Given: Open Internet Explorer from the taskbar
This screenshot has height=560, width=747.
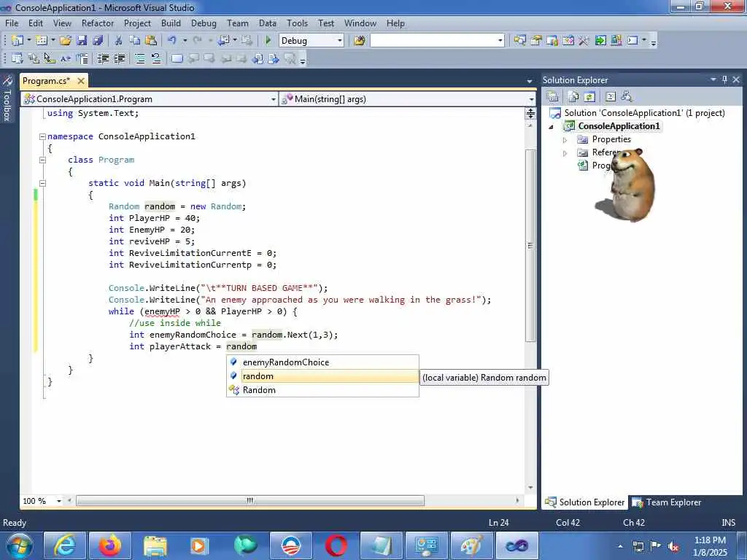Looking at the screenshot, I should coord(65,545).
